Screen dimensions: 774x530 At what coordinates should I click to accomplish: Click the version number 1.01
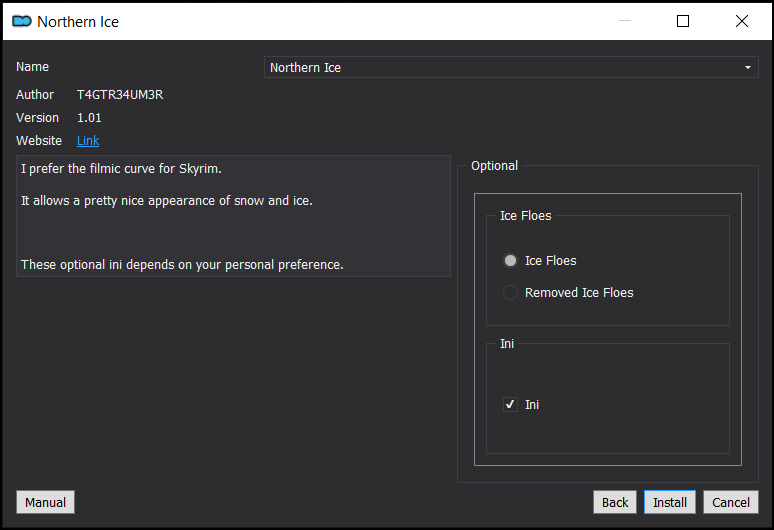pos(89,118)
